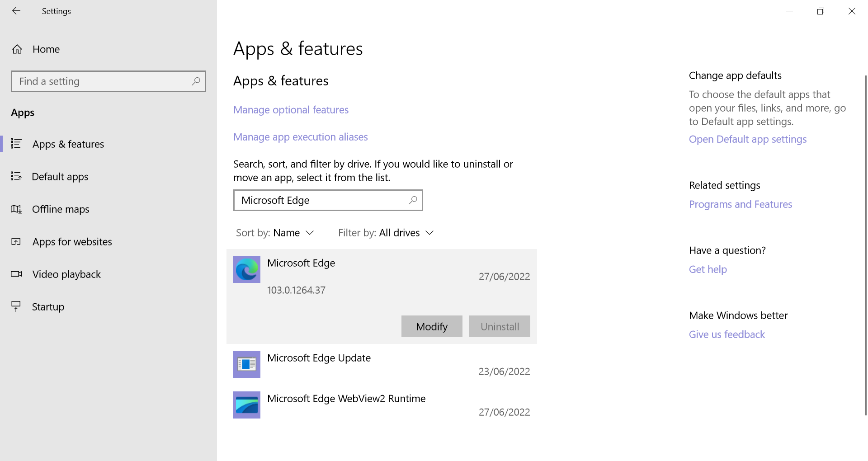Click the Edge WebView2 Runtime app icon

coord(247,405)
